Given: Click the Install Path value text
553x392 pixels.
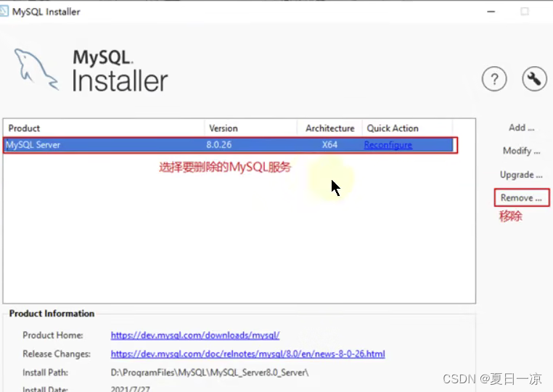Looking at the screenshot, I should [210, 372].
